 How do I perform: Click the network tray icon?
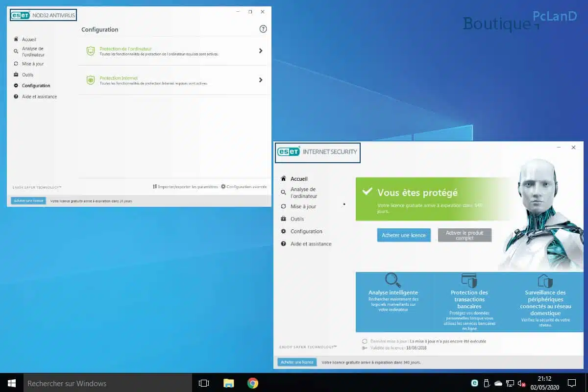[x=510, y=383]
